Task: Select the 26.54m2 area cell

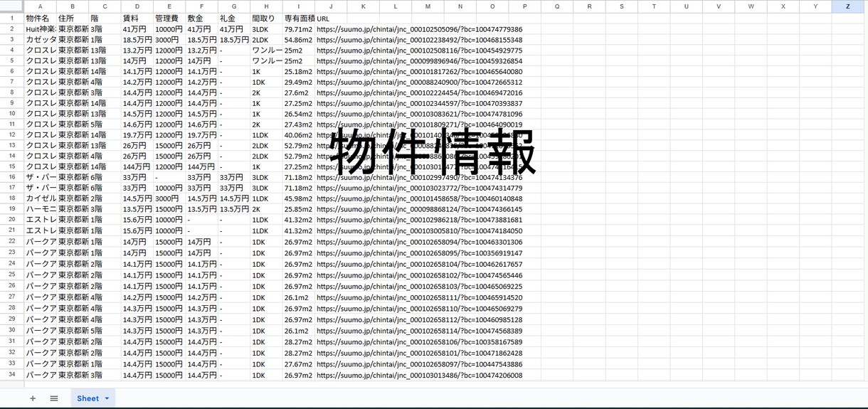Action: click(299, 114)
